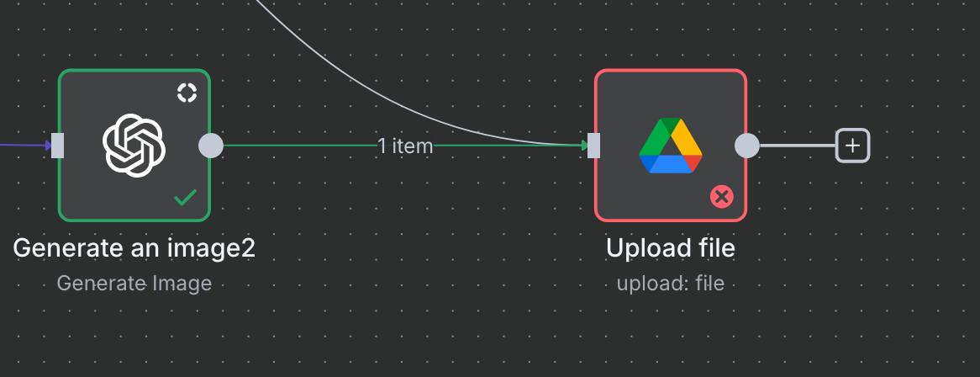Click the dashed circle status icon on OpenAI node
The width and height of the screenshot is (980, 377).
coord(187,93)
